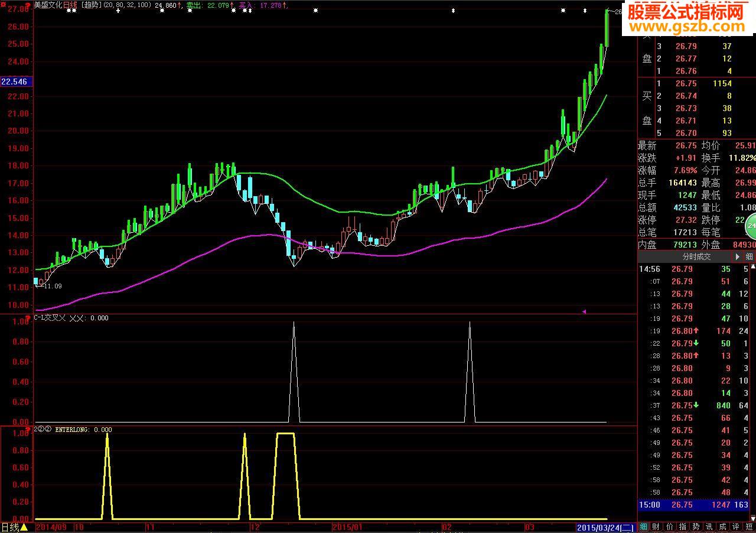
Task: Click the second white spike in C-L交叉
Action: pyautogui.click(x=470, y=372)
